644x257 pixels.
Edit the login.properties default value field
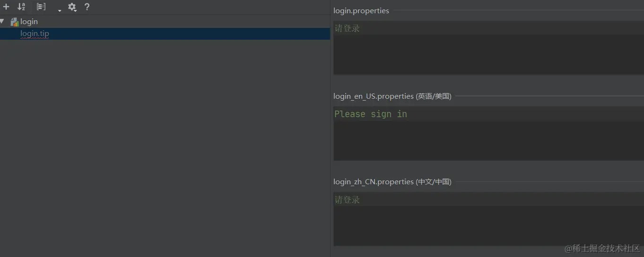tap(488, 48)
